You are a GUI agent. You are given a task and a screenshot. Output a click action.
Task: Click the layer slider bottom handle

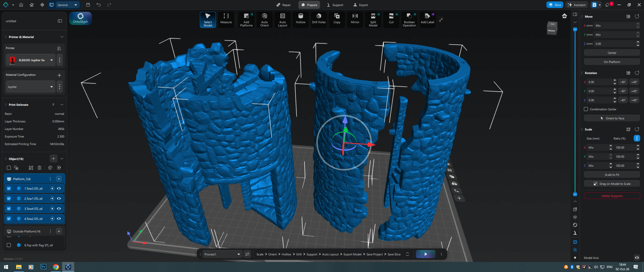pyautogui.click(x=575, y=194)
